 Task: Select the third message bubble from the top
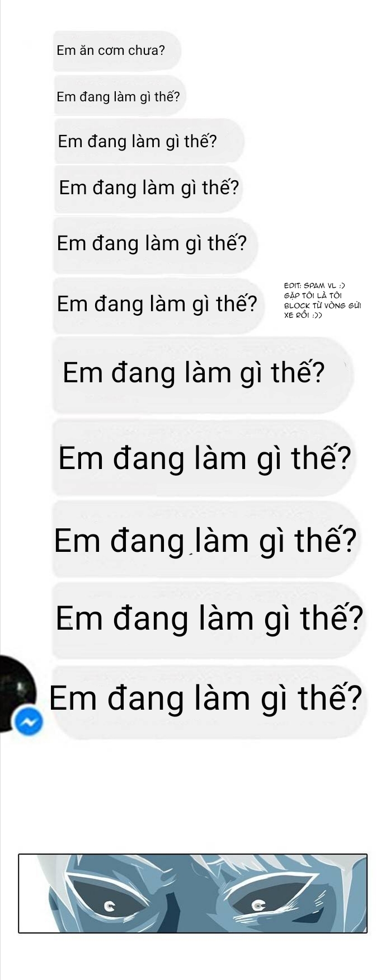(x=149, y=141)
